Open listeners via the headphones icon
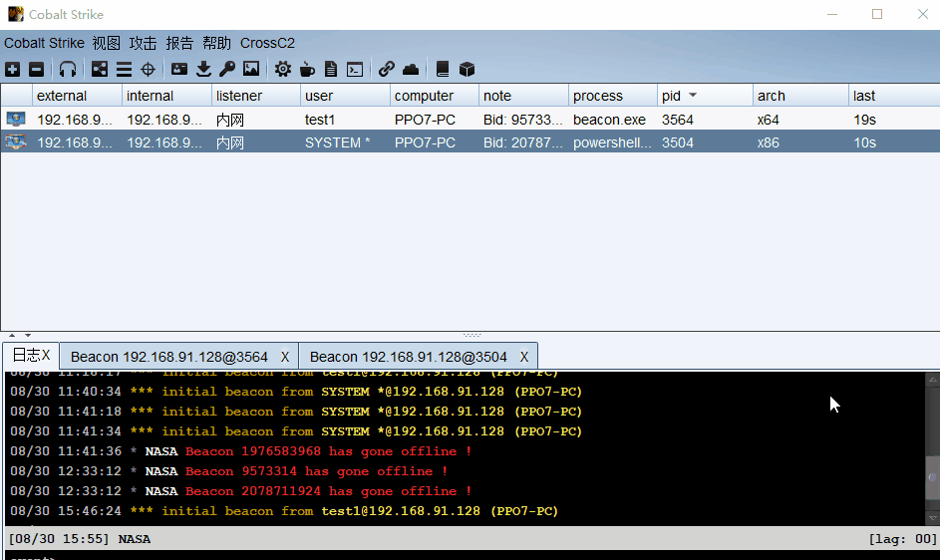This screenshot has width=940, height=560. [68, 70]
